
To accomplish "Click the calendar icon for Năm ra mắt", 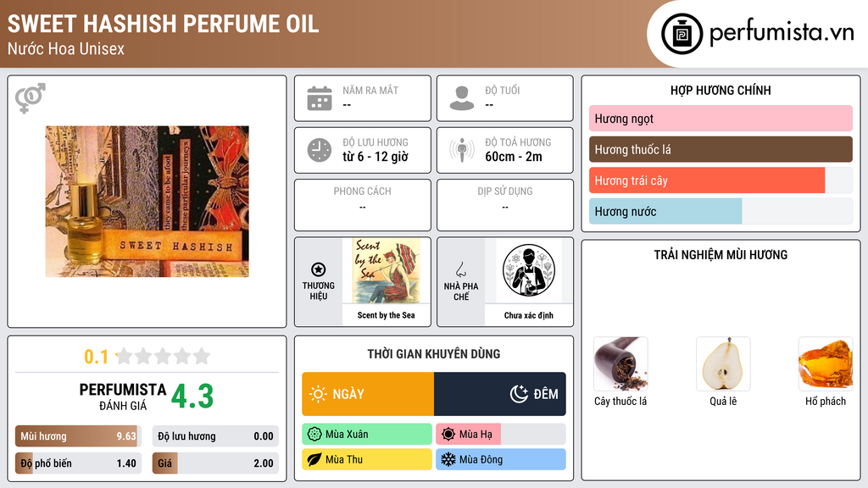I will pyautogui.click(x=320, y=98).
